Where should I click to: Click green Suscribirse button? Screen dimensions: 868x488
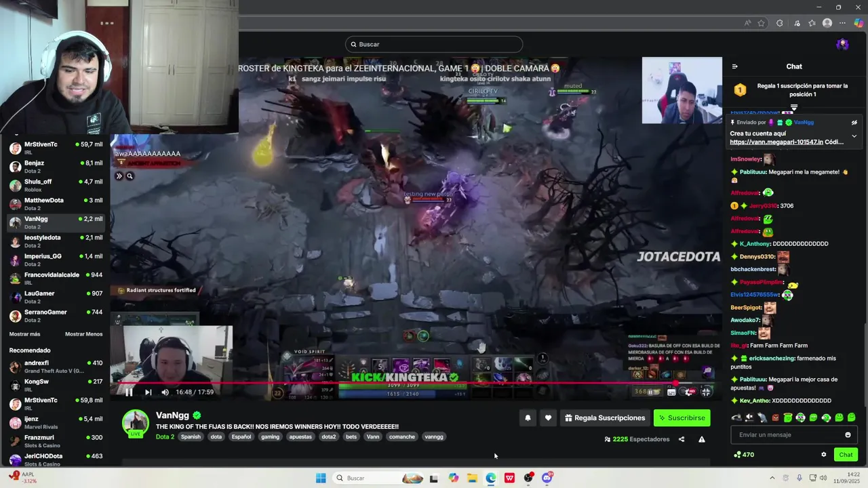(682, 418)
